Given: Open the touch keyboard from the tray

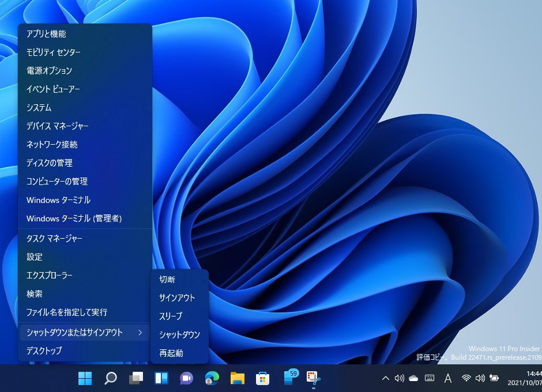Looking at the screenshot, I should coord(429,378).
